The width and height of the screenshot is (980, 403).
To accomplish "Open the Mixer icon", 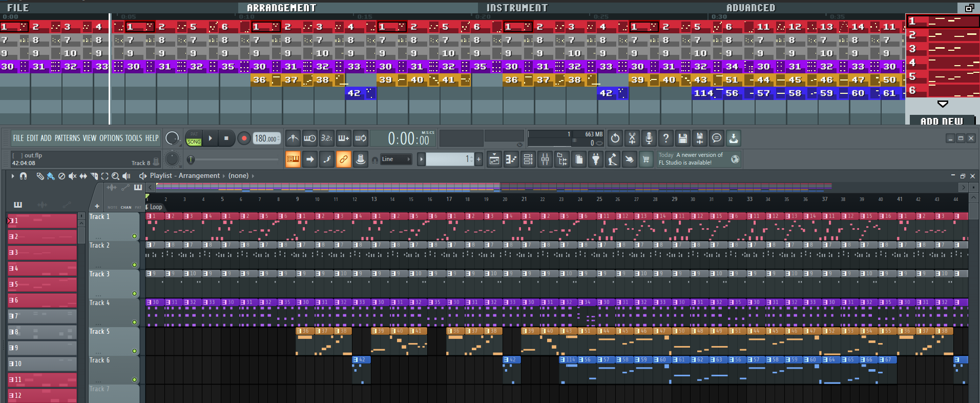I will (545, 159).
